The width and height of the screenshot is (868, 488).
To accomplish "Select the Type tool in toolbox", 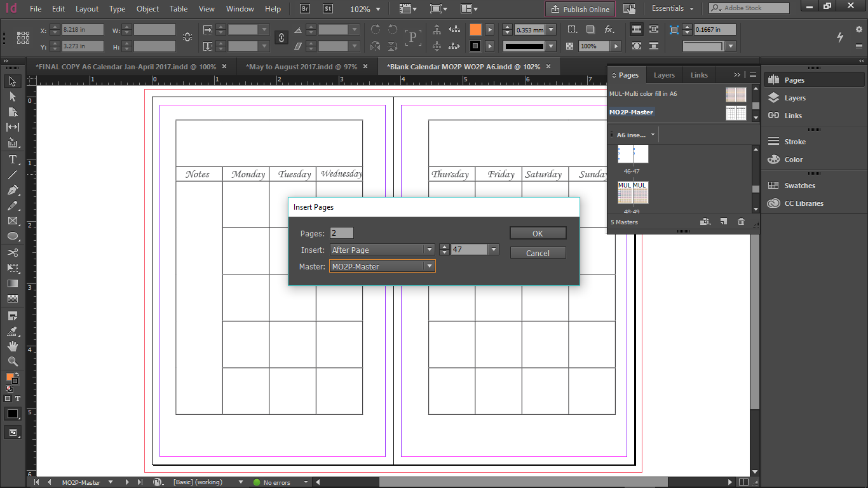I will (x=12, y=159).
